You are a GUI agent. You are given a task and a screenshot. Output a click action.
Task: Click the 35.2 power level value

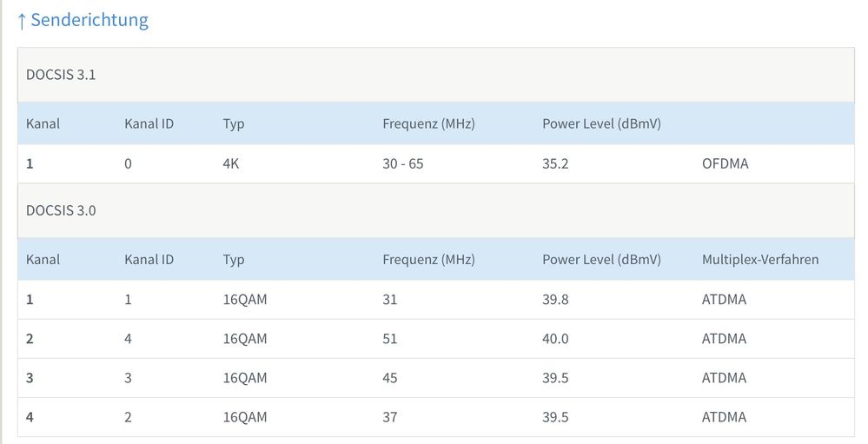tap(555, 163)
